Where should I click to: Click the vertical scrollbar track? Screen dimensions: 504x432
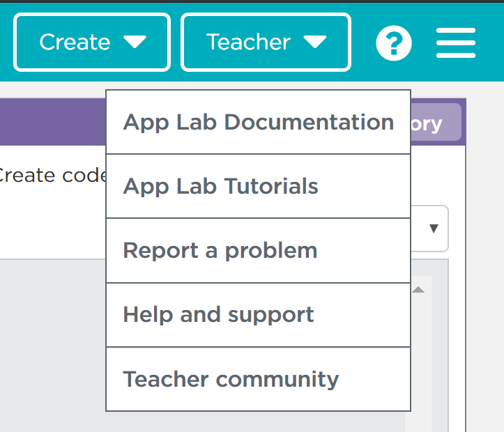coord(418,362)
